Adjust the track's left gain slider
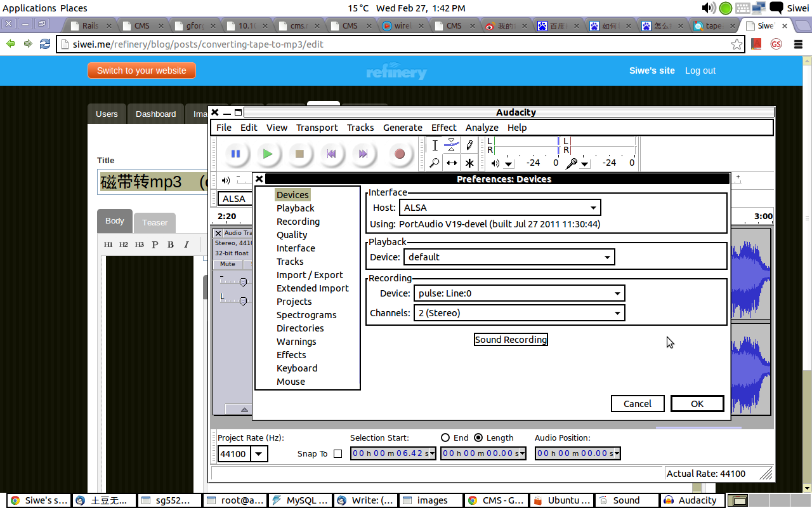The width and height of the screenshot is (812, 508). 243,282
